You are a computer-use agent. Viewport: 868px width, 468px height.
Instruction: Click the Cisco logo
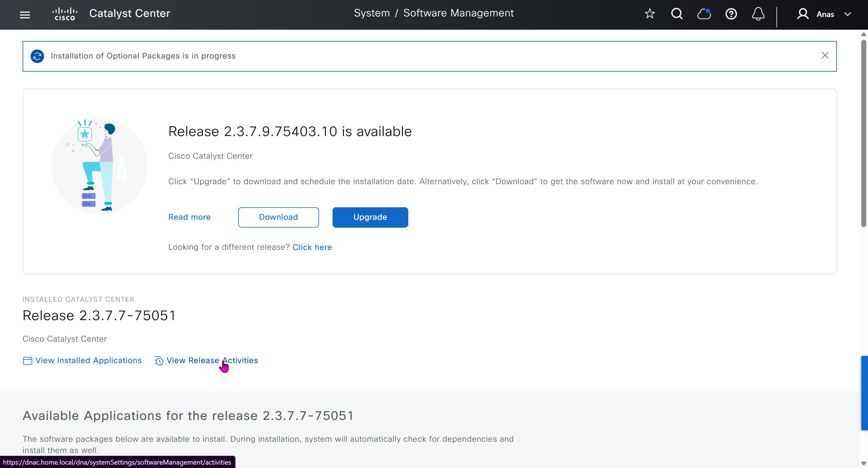point(65,14)
